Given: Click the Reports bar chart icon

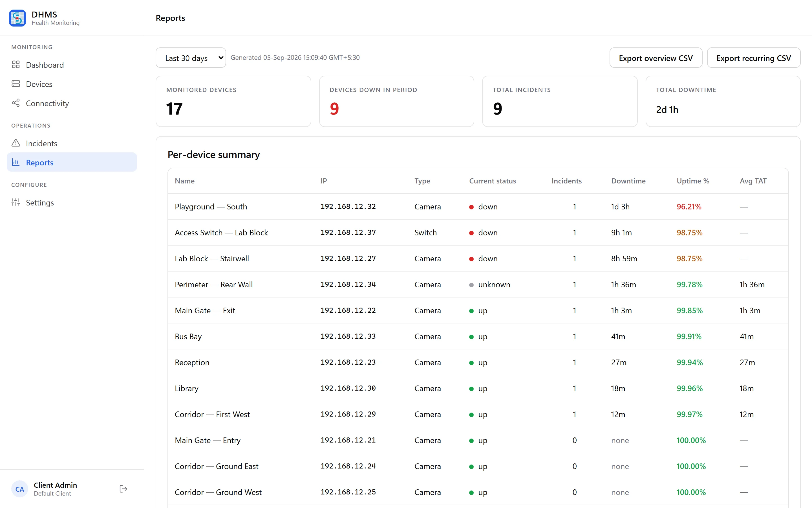Looking at the screenshot, I should point(16,162).
